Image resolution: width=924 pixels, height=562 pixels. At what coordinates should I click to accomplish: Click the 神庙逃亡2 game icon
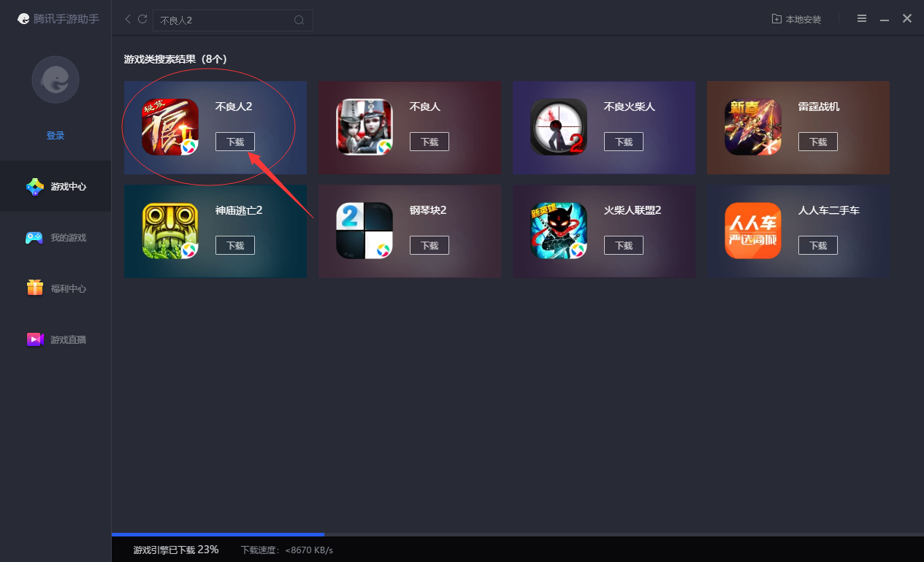[170, 231]
